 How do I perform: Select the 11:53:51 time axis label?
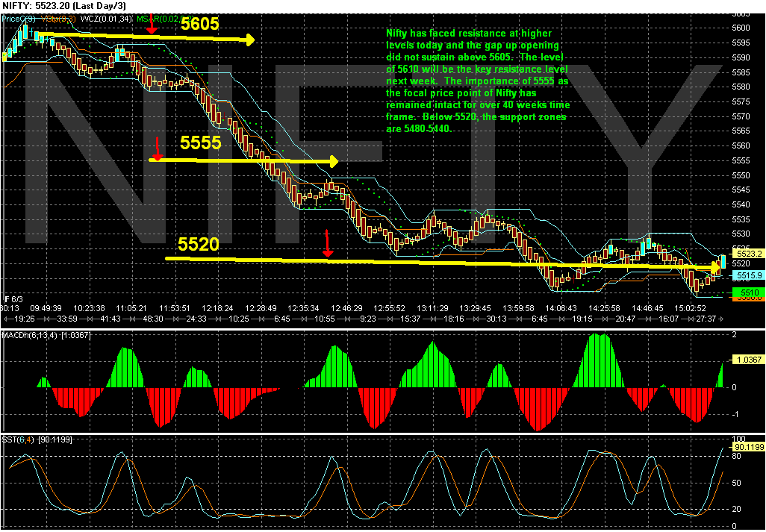pyautogui.click(x=175, y=308)
